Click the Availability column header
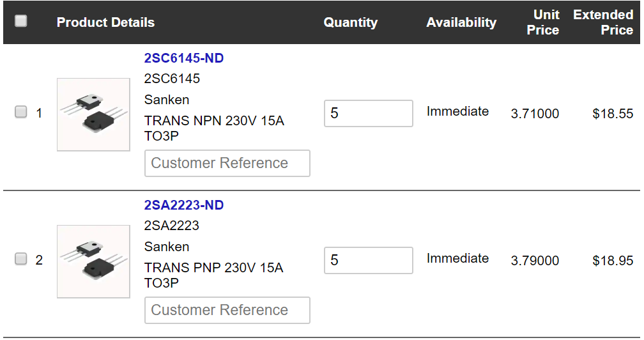The image size is (644, 340). click(x=461, y=22)
